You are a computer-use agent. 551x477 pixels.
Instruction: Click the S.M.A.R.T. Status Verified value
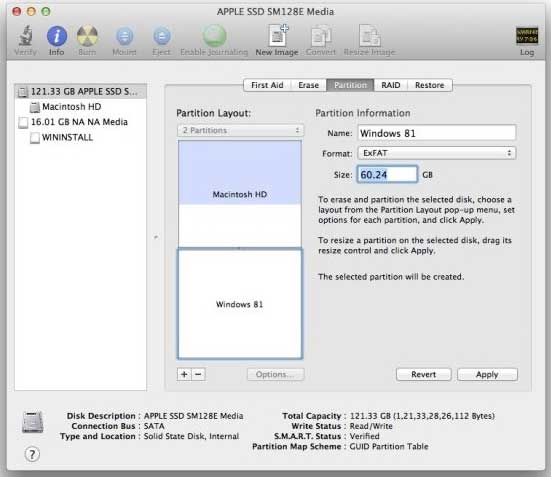pos(364,436)
